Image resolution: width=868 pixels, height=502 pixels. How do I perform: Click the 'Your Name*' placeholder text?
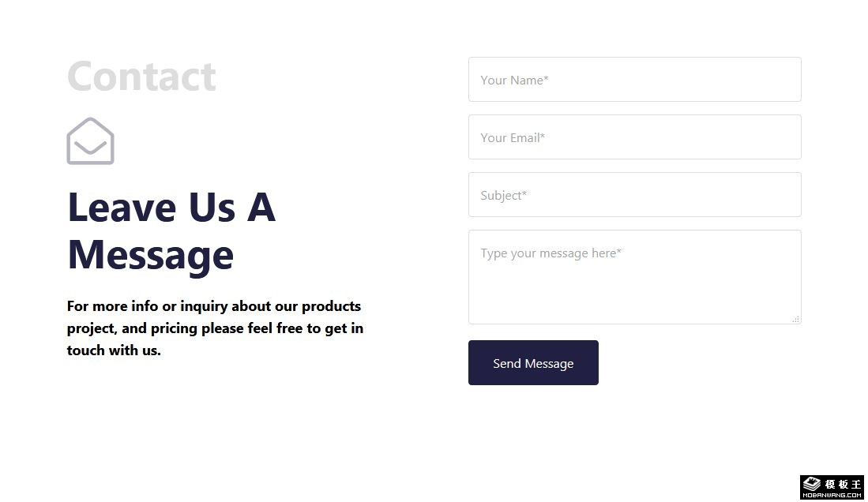(514, 80)
